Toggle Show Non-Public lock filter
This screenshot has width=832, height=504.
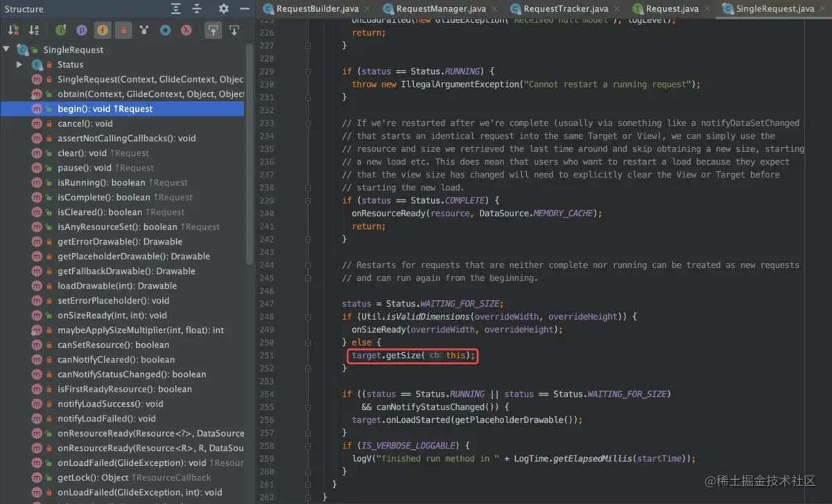coord(123,31)
